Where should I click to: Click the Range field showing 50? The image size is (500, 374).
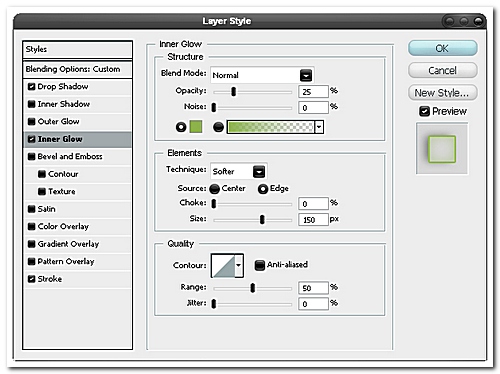[313, 288]
